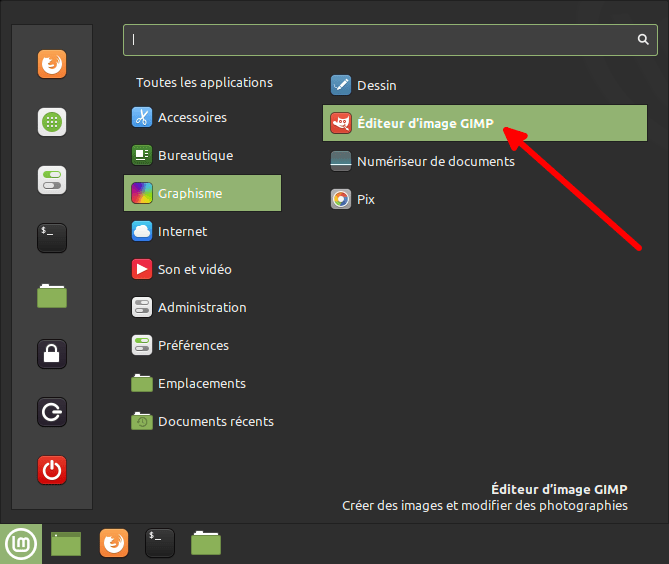669x564 pixels.
Task: Log out using the sidebar logout icon
Action: 52,412
